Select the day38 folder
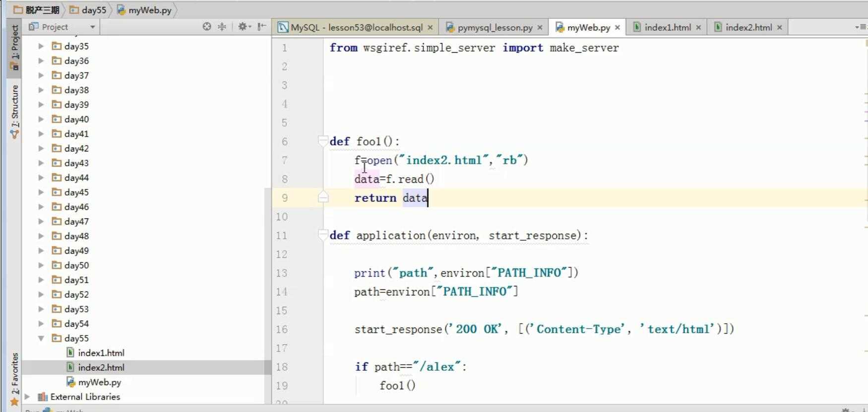The width and height of the screenshot is (868, 412). click(x=76, y=90)
